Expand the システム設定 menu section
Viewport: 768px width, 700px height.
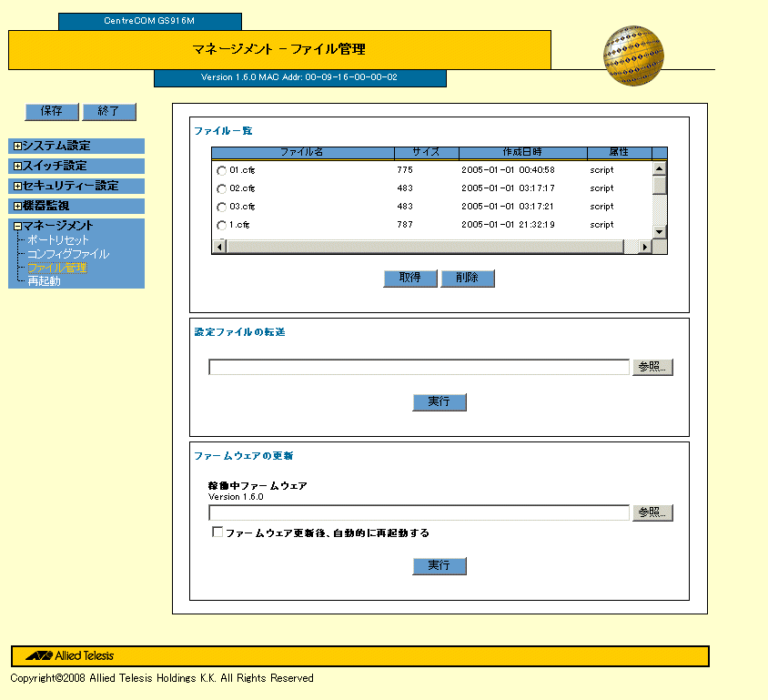click(x=16, y=146)
